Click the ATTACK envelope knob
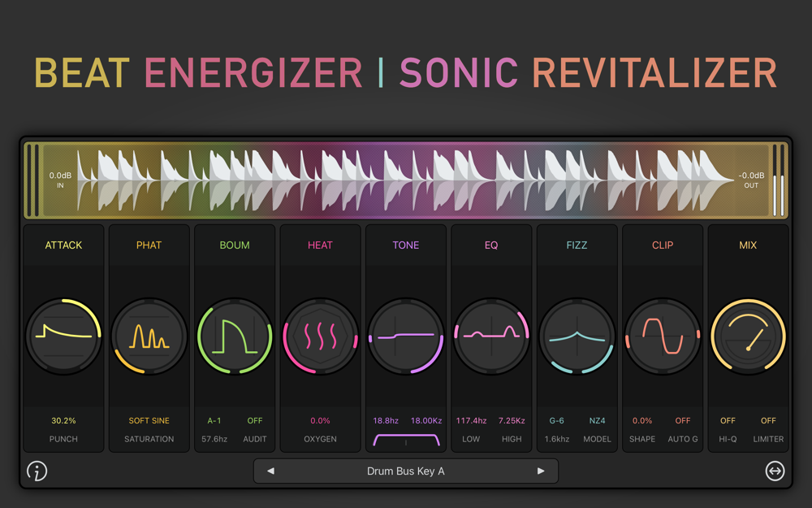Screen dimensions: 812x508 [63, 336]
